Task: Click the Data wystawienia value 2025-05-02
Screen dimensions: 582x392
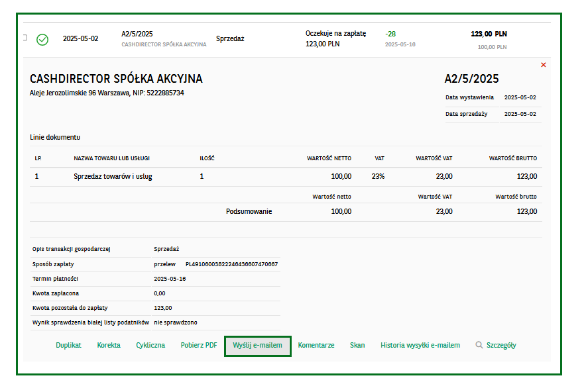Action: point(520,97)
